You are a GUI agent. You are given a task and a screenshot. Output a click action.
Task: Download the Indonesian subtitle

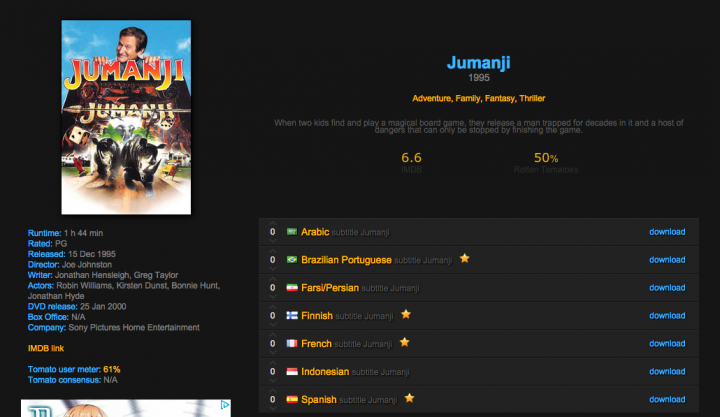pyautogui.click(x=667, y=372)
